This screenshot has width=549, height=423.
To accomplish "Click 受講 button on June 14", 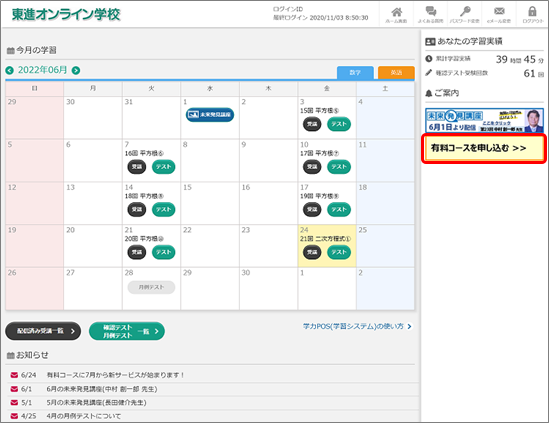I will click(137, 209).
